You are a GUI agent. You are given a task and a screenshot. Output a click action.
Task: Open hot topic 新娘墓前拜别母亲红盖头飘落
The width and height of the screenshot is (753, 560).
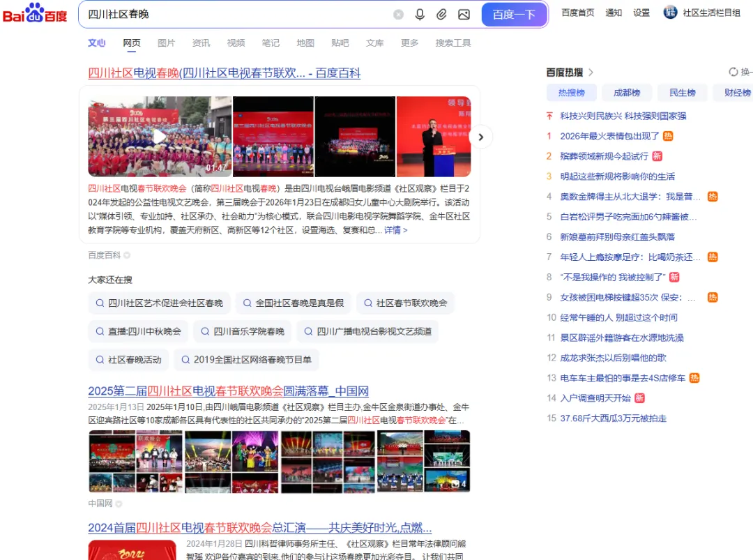(617, 237)
